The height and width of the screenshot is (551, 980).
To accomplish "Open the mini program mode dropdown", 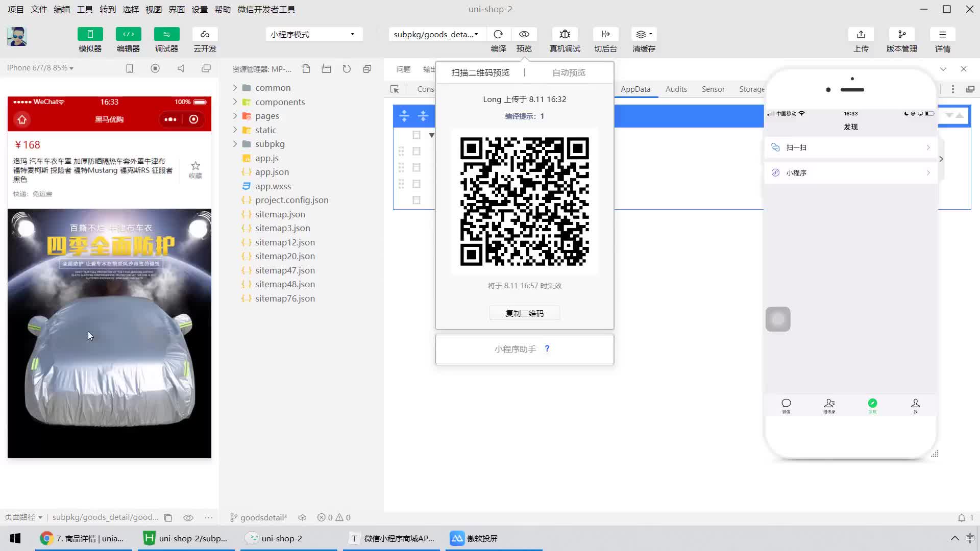I will pos(314,34).
